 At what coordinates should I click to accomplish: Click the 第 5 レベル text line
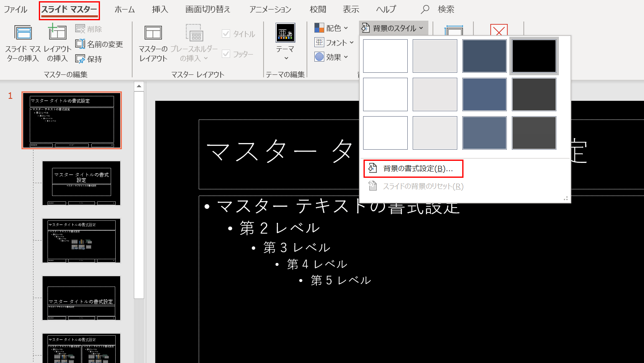click(x=341, y=280)
